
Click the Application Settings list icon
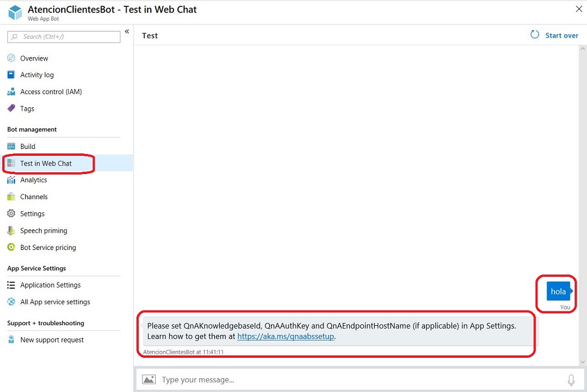pos(11,285)
